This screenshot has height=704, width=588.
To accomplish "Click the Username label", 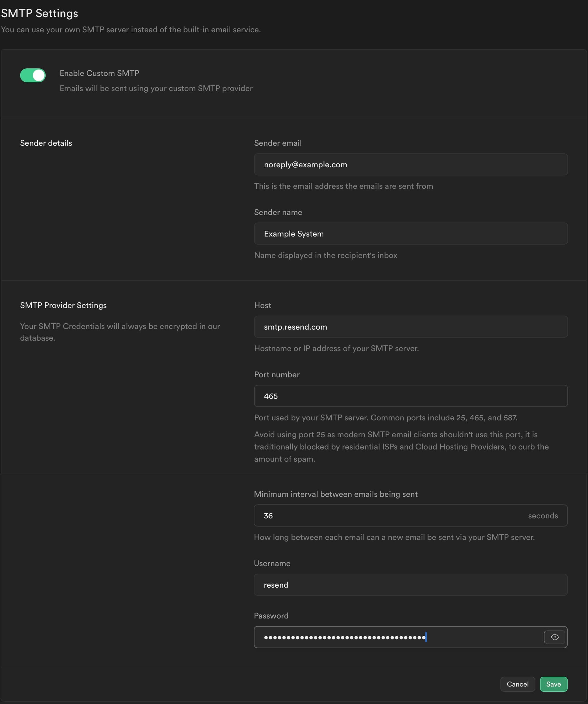I will (x=272, y=563).
